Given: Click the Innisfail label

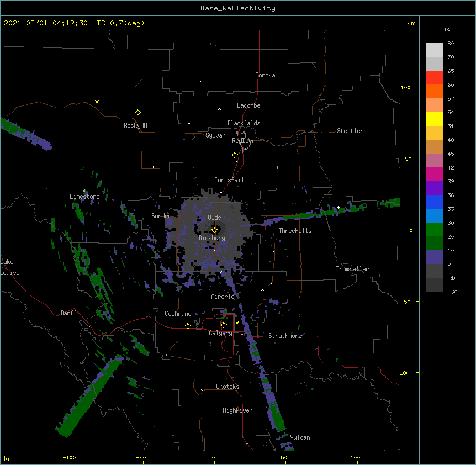Looking at the screenshot, I should pos(229,180).
